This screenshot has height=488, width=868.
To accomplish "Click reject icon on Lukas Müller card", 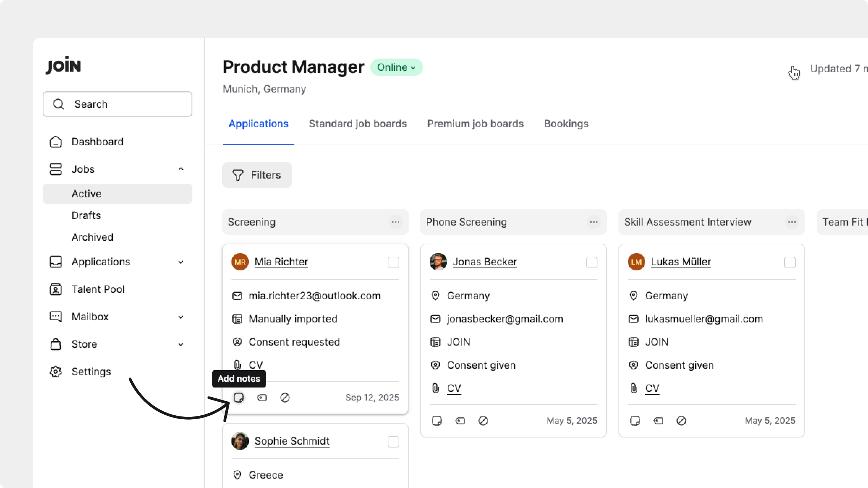I will pos(681,421).
